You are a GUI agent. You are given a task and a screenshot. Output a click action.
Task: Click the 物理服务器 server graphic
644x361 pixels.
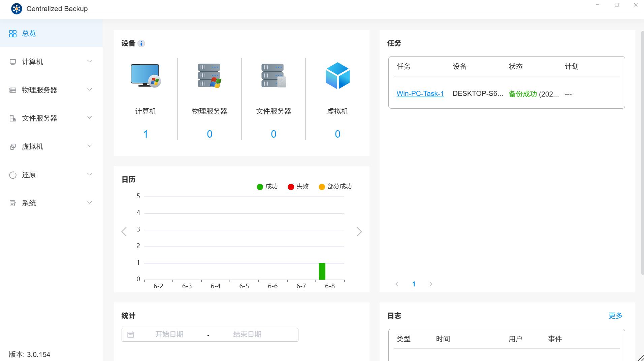[x=210, y=76]
